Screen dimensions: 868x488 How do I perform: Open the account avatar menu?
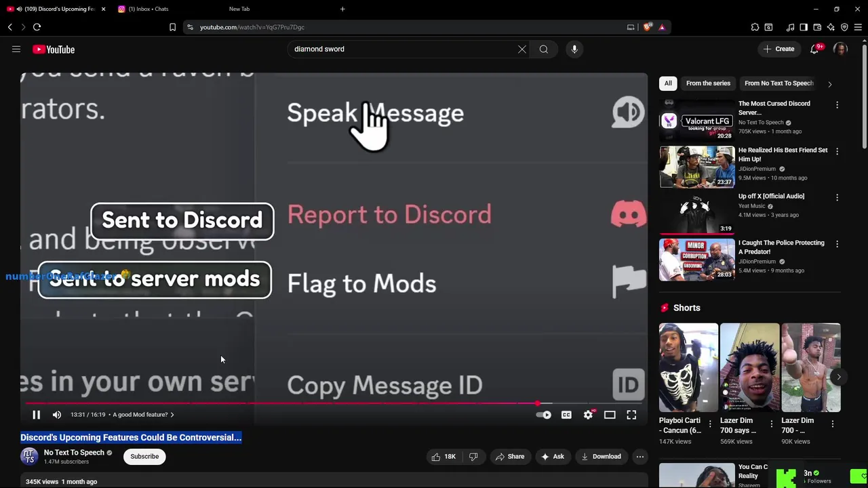[x=840, y=49]
